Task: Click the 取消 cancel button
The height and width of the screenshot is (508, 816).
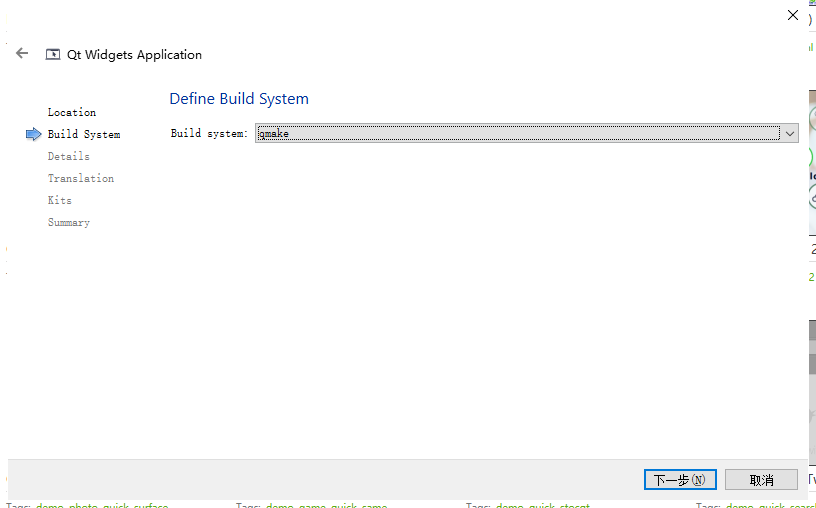Action: pyautogui.click(x=761, y=479)
